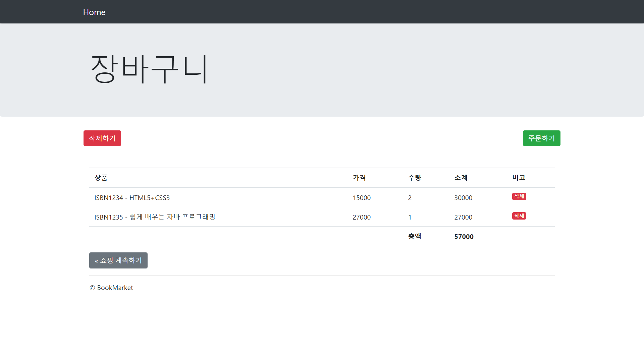Click the 소계 column header
Viewport: 644px width, 362px height.
point(461,178)
